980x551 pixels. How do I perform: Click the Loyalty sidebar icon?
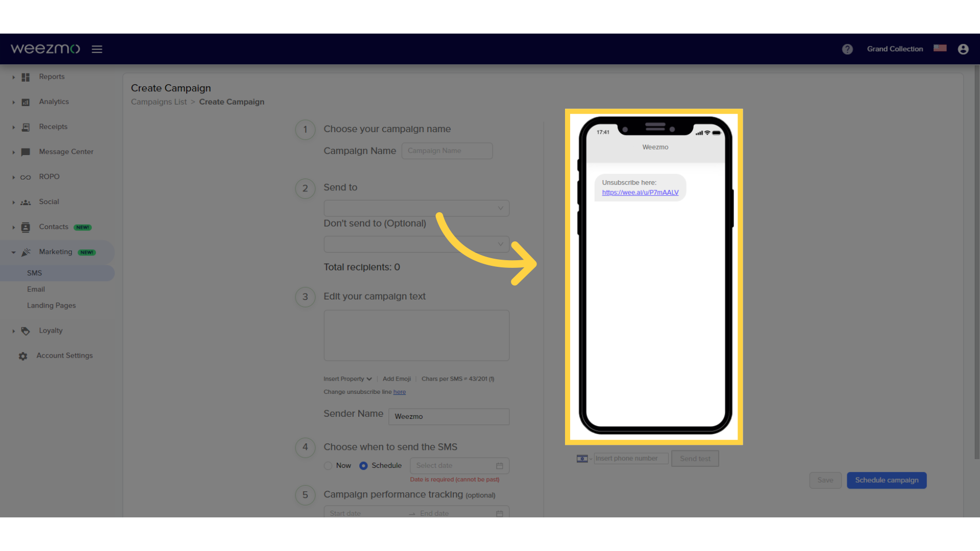click(25, 330)
